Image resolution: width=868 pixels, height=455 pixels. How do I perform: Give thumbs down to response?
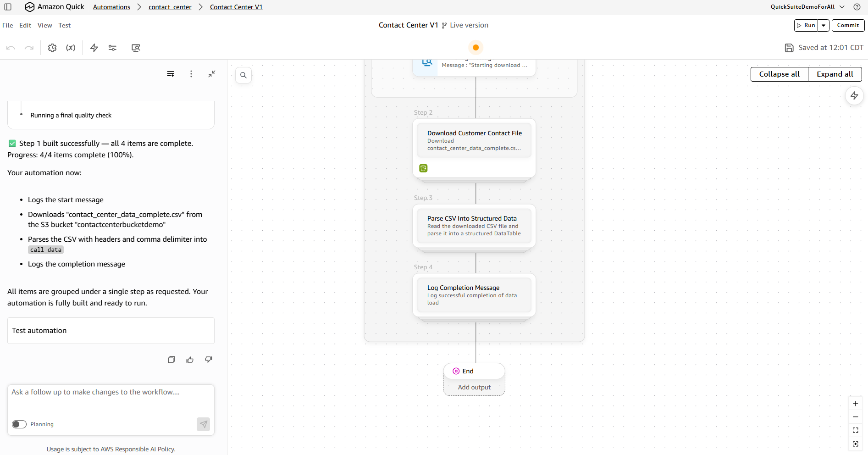tap(209, 360)
